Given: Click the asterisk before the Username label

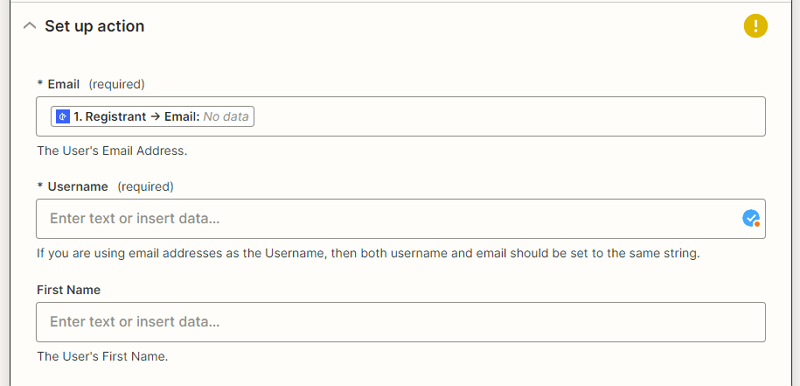Looking at the screenshot, I should [40, 187].
